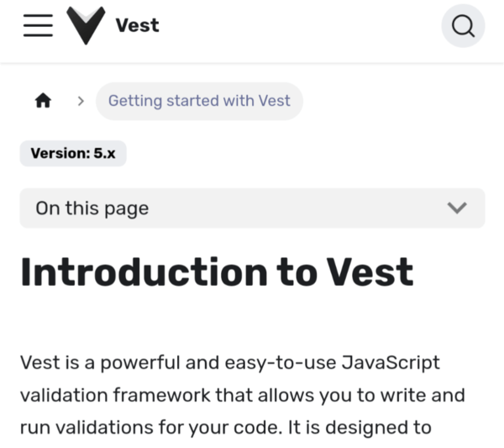Click the '5.x' version number
504x448 pixels.
tap(105, 154)
